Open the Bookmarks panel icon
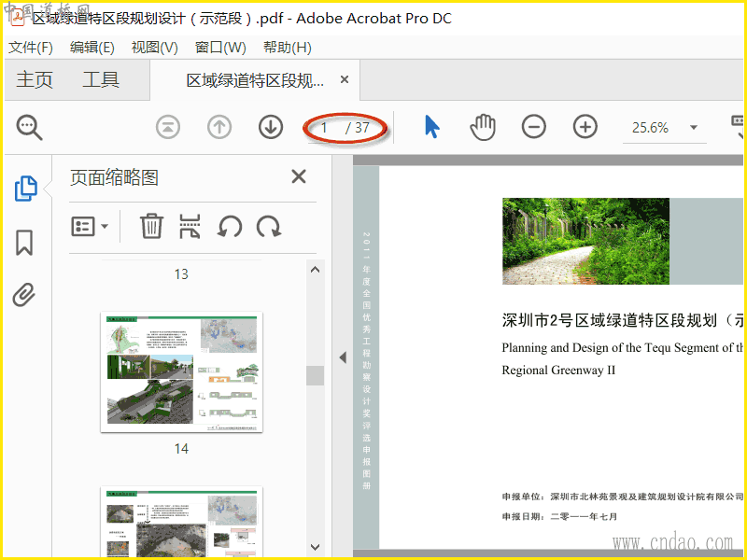 coord(24,243)
